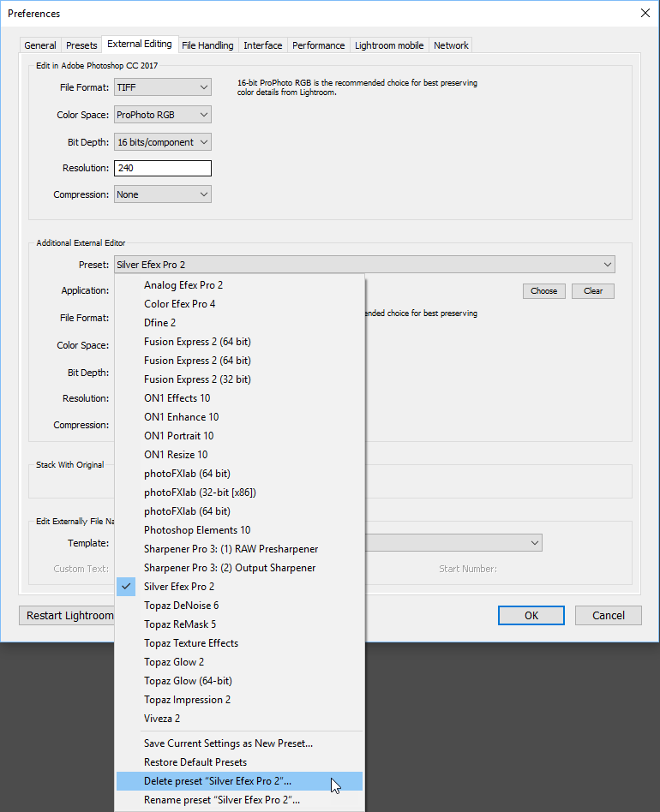Select photoFXlab (32-bit [x86]) preset
Viewport: 660px width, 812px height.
pyautogui.click(x=239, y=493)
